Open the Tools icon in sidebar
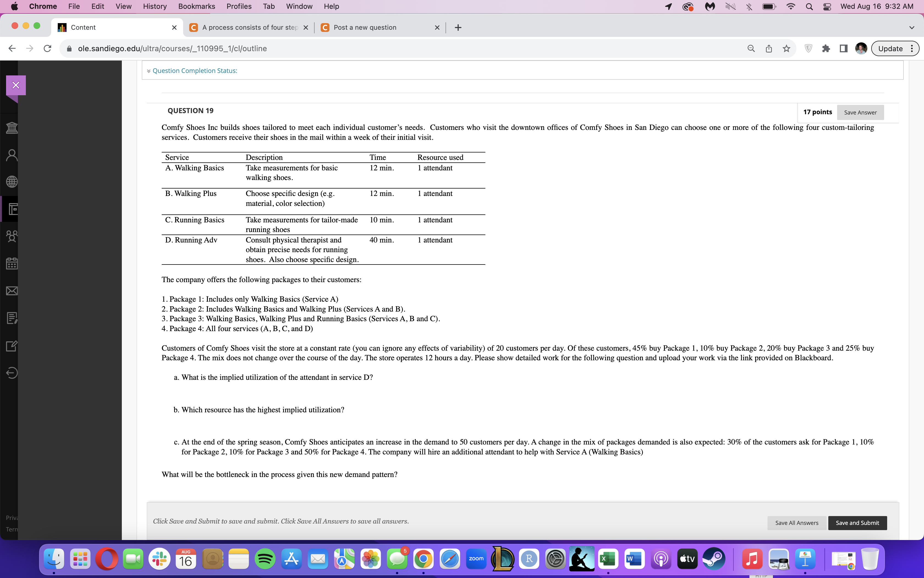The image size is (924, 578). [x=12, y=346]
